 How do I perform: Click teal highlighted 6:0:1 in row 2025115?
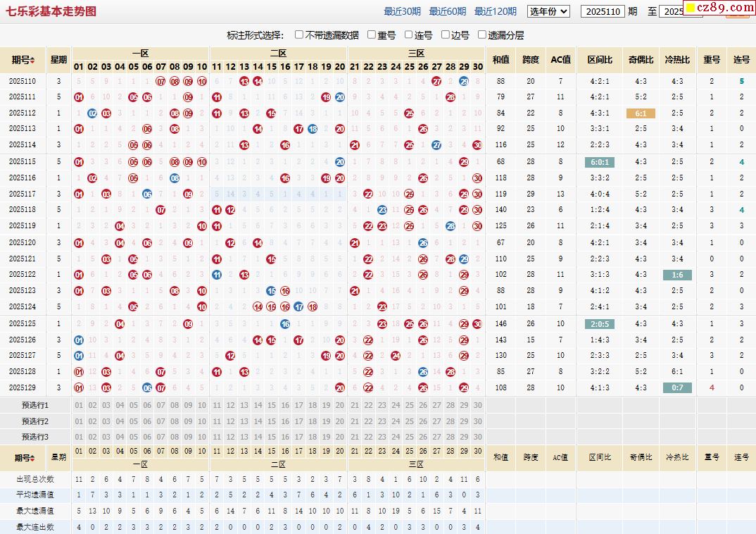point(600,162)
